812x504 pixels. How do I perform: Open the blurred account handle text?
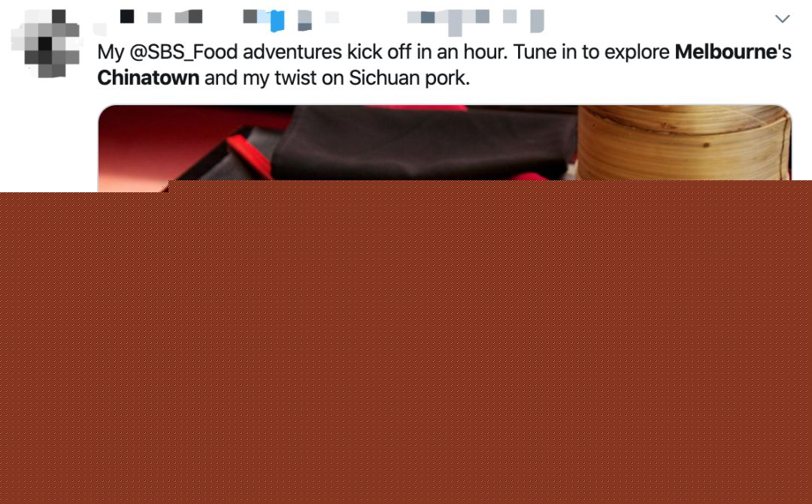point(475,21)
